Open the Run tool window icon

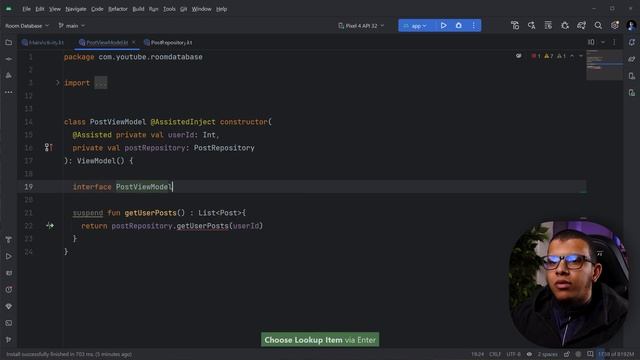point(9,256)
